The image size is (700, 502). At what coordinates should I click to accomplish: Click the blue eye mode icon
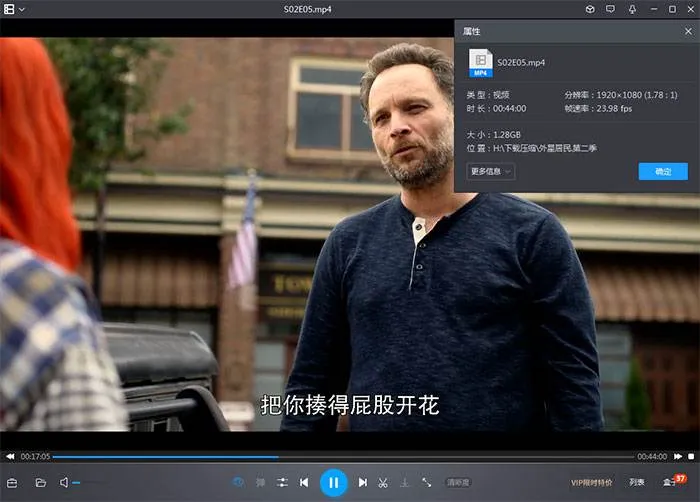click(x=238, y=482)
